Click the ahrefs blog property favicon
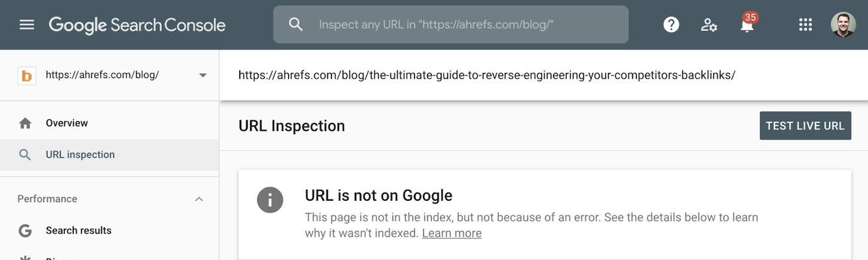This screenshot has height=260, width=868. coord(27,75)
